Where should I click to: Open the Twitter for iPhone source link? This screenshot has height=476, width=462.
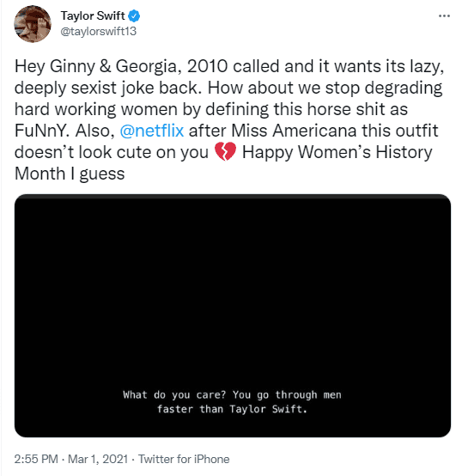point(184,459)
